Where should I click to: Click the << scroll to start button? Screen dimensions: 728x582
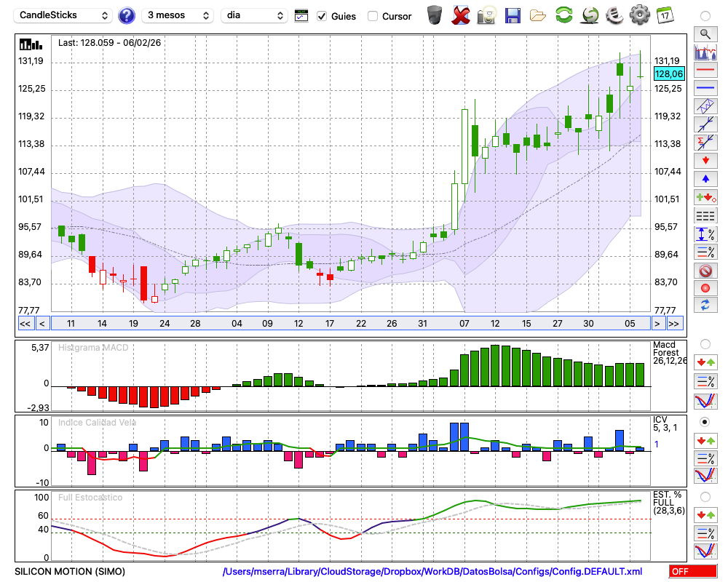pyautogui.click(x=25, y=324)
